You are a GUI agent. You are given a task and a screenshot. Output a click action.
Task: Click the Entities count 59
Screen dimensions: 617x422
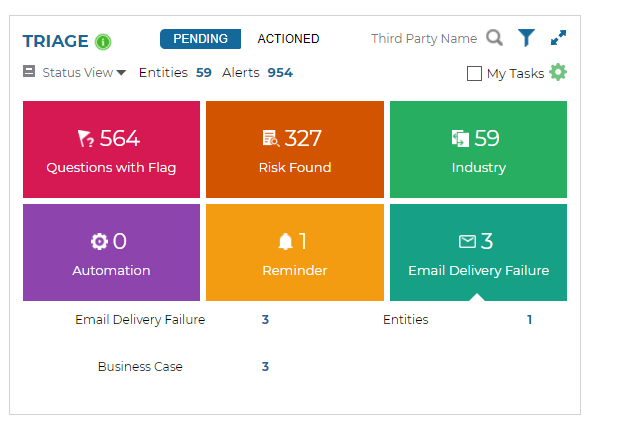pyautogui.click(x=203, y=73)
